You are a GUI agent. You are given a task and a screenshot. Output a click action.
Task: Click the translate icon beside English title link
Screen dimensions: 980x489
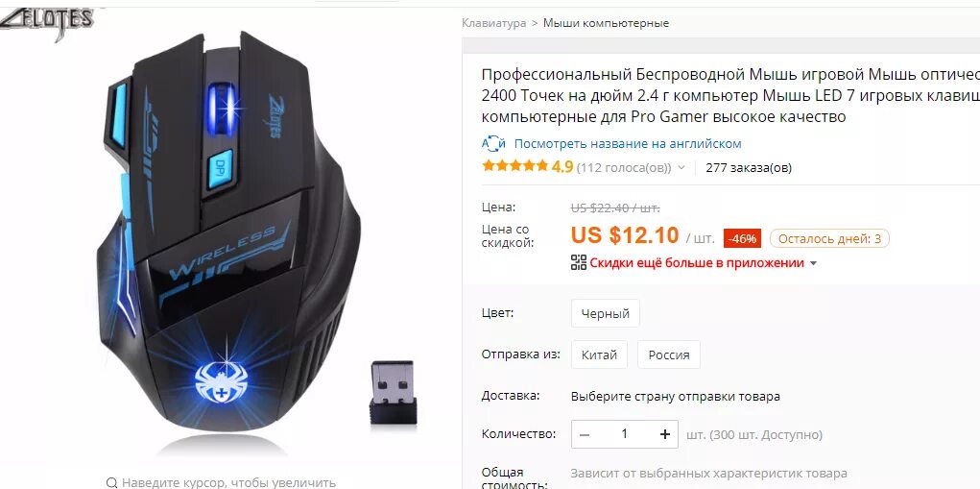point(493,144)
